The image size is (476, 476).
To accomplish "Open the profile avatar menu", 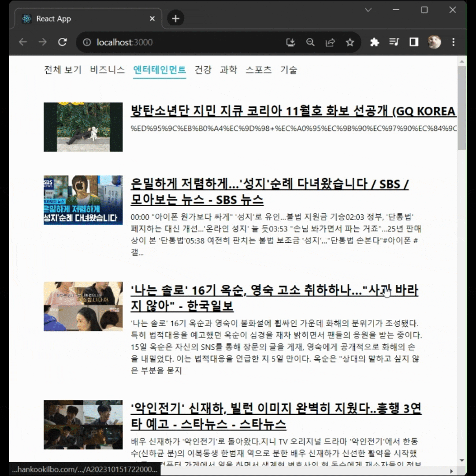I will tap(434, 42).
